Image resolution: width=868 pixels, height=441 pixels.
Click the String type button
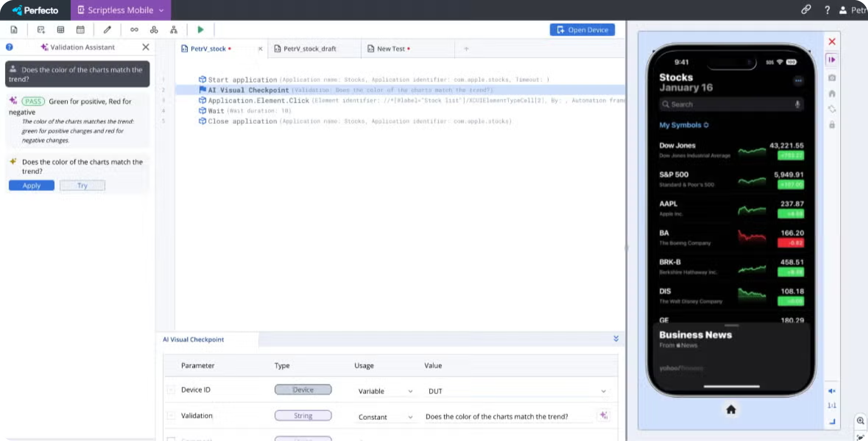(303, 416)
